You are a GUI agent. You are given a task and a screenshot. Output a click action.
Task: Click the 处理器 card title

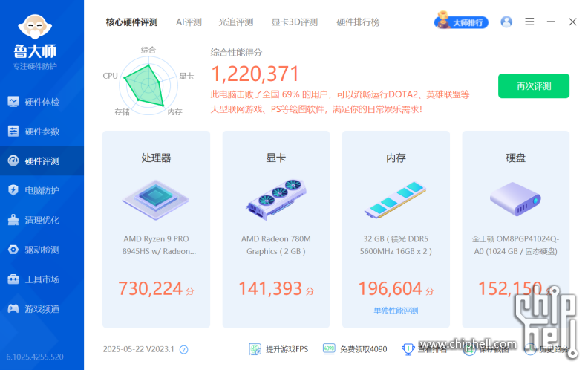pos(156,158)
